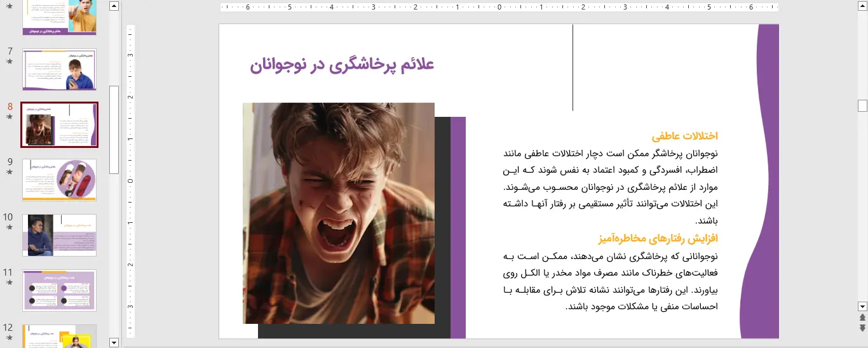Screen dimensions: 868x348
Task: Select the screaming teenager photo on slide
Action: coord(339,213)
